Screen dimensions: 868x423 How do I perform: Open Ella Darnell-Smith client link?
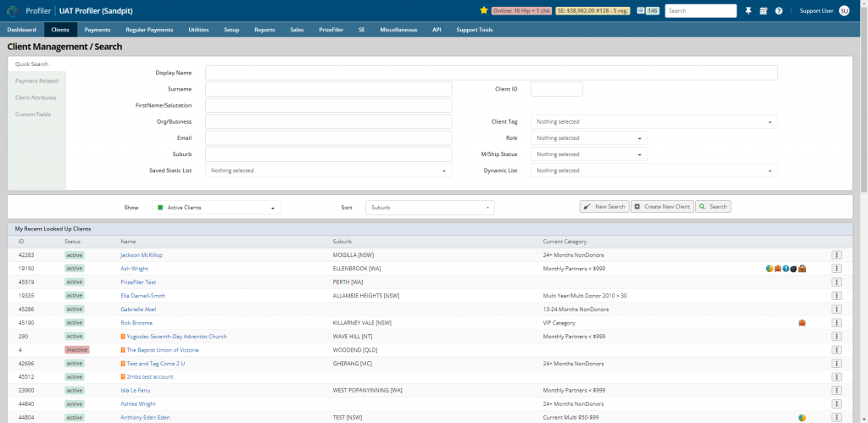[142, 296]
